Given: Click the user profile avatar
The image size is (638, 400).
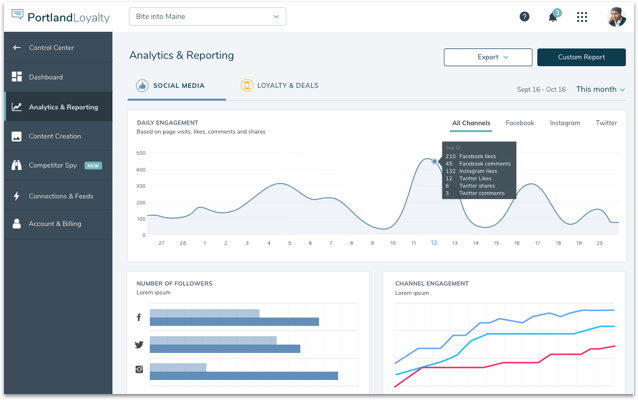Looking at the screenshot, I should [x=615, y=17].
